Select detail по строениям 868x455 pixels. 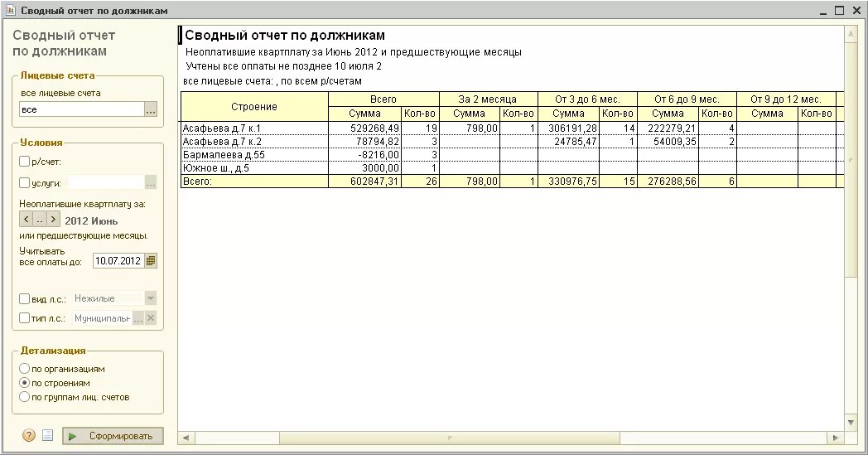(x=24, y=382)
